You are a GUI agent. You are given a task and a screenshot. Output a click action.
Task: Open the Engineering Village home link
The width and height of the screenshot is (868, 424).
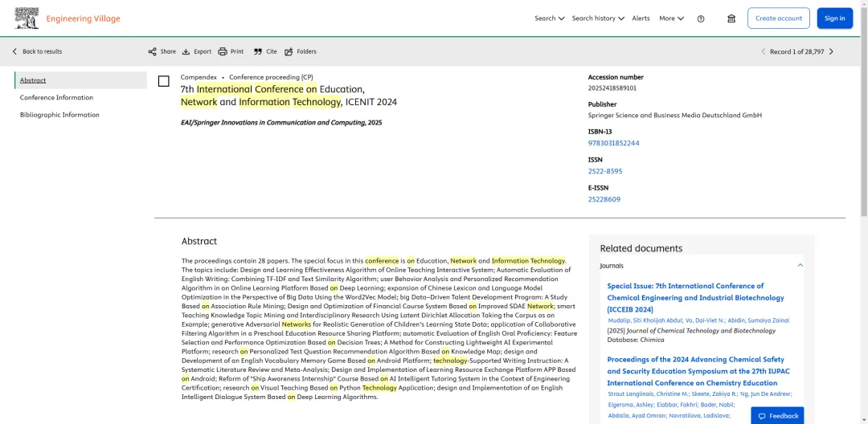coord(83,18)
